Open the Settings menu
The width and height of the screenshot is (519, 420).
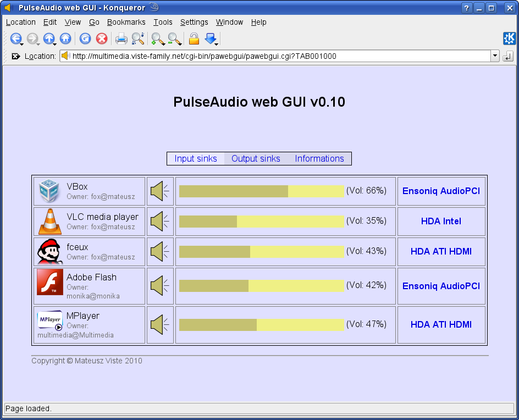(194, 22)
